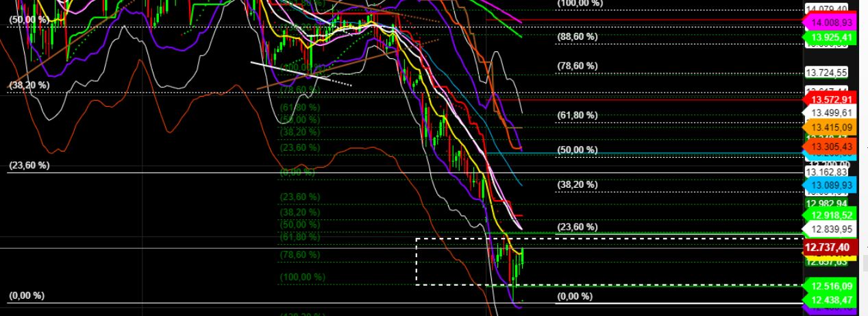Select the white 13.499,61 price tag

click(x=828, y=113)
